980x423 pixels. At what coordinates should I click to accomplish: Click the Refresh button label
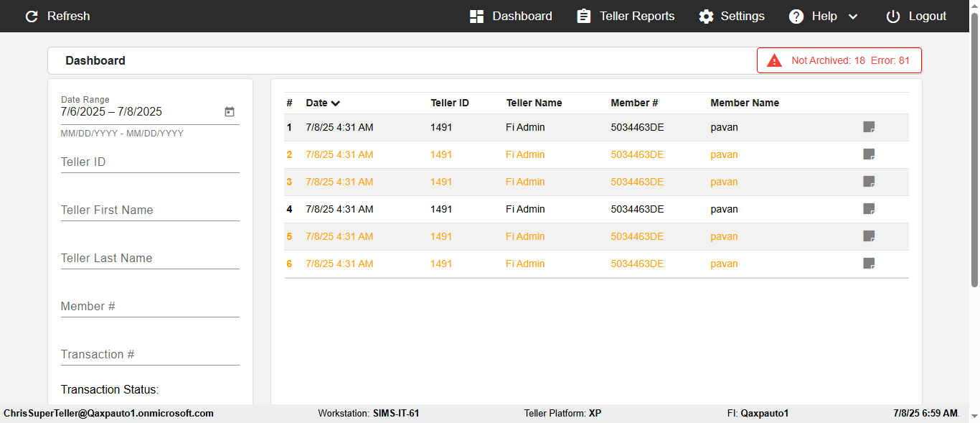point(69,16)
